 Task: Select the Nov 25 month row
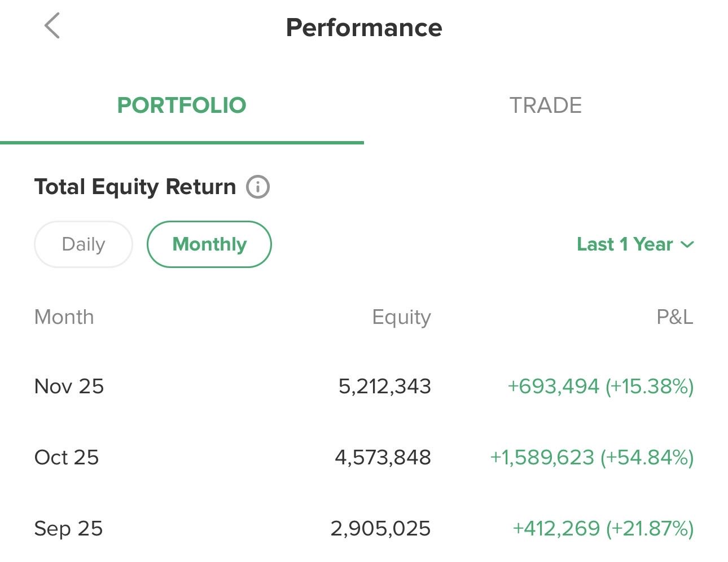(x=69, y=387)
